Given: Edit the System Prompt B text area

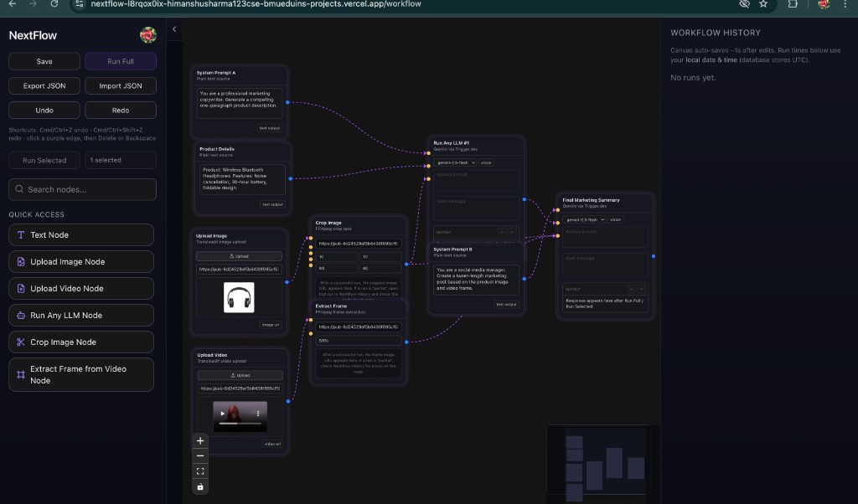Looking at the screenshot, I should (476, 280).
